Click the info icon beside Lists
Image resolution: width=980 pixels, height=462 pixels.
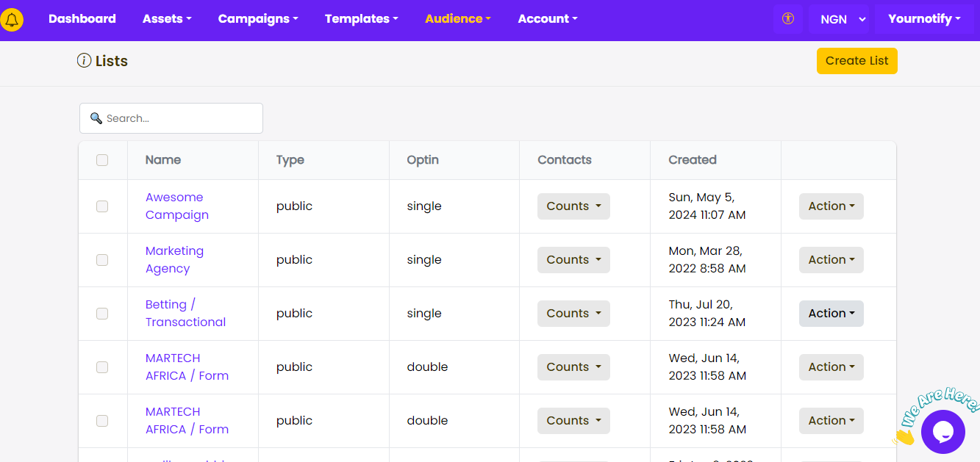pyautogui.click(x=84, y=60)
